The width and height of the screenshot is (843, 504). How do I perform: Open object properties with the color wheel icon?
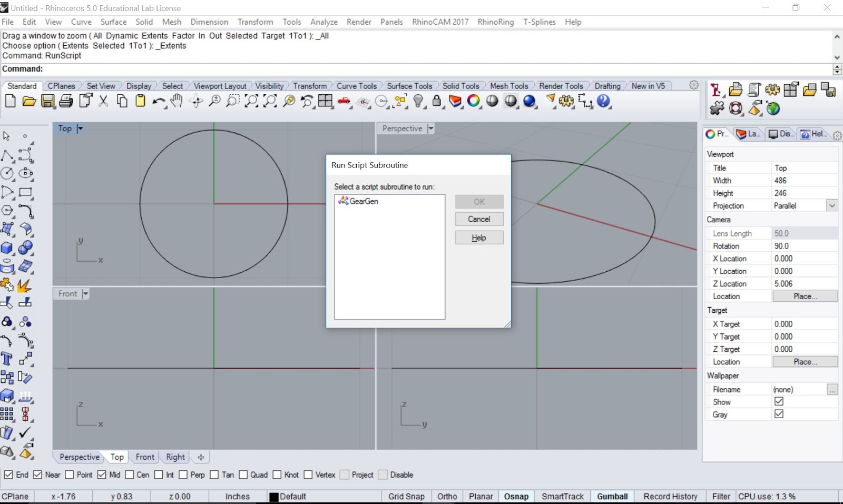click(x=474, y=101)
